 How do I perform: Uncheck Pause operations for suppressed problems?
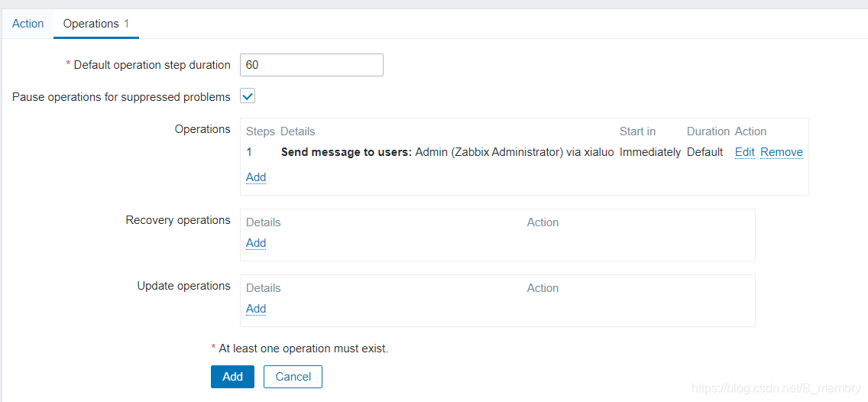coord(248,96)
